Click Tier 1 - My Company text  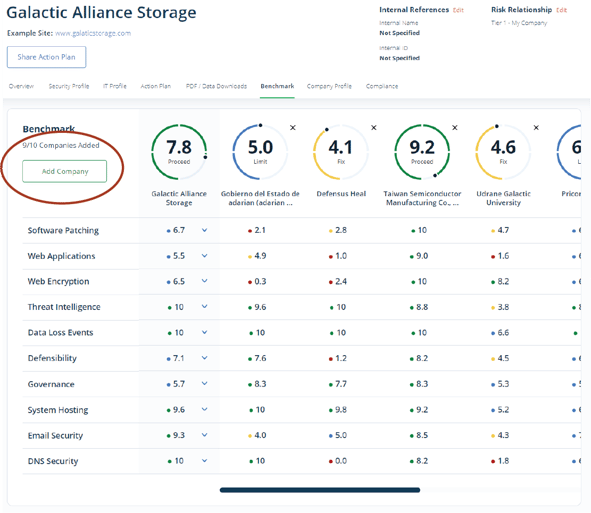[519, 23]
